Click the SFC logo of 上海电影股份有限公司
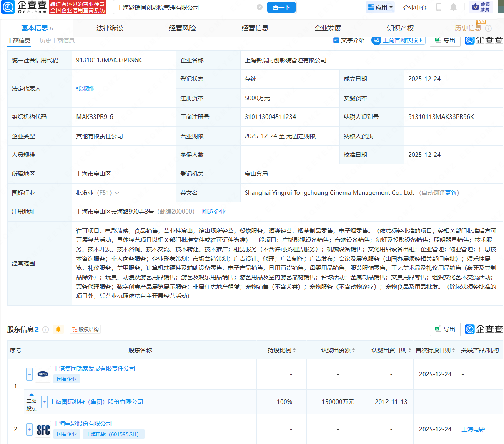The width and height of the screenshot is (504, 444). point(43,429)
